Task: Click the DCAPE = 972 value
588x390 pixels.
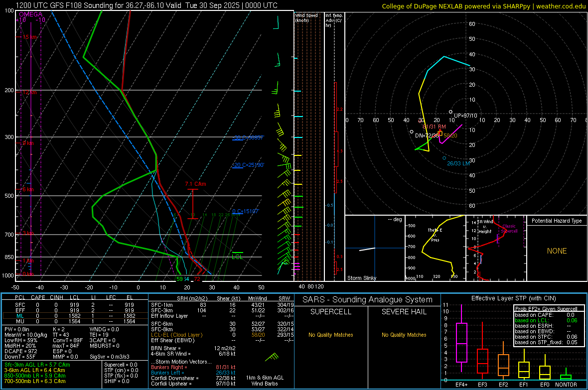Action: (20, 351)
